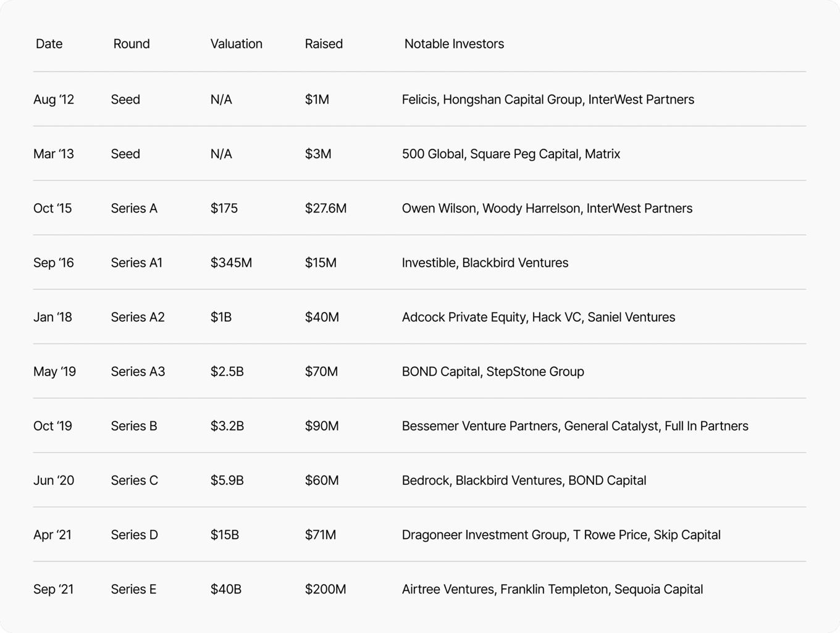
Task: Select the Notable Investors column header
Action: (x=454, y=44)
